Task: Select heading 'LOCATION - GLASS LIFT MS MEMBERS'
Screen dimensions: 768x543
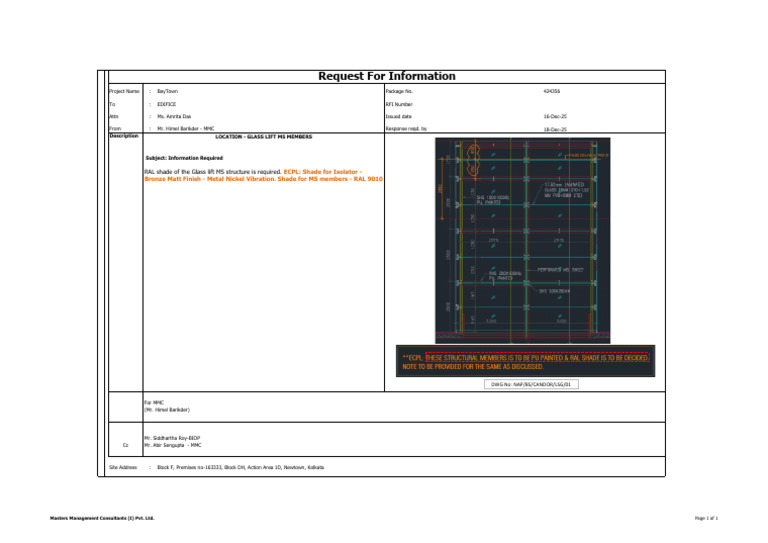Action: point(264,137)
